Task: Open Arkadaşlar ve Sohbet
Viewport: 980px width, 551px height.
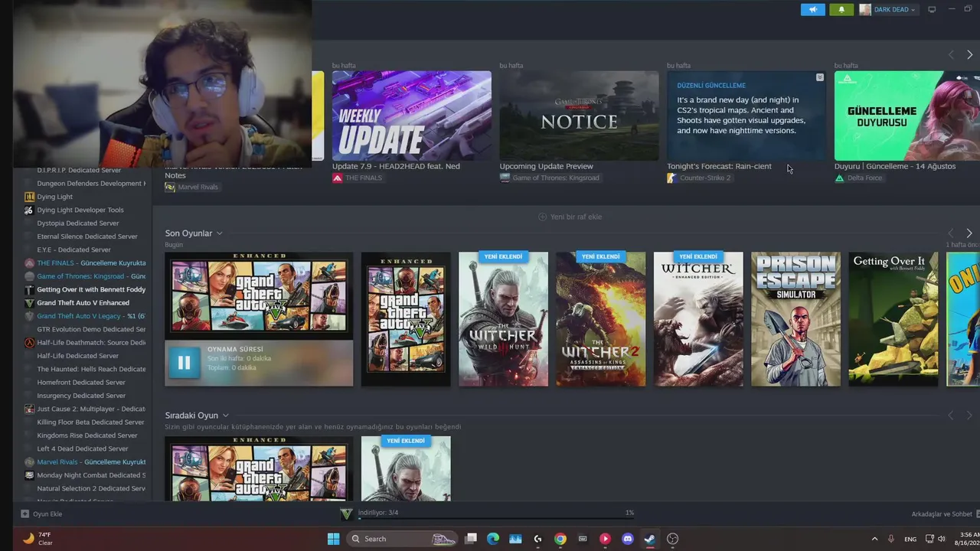Action: pyautogui.click(x=942, y=514)
